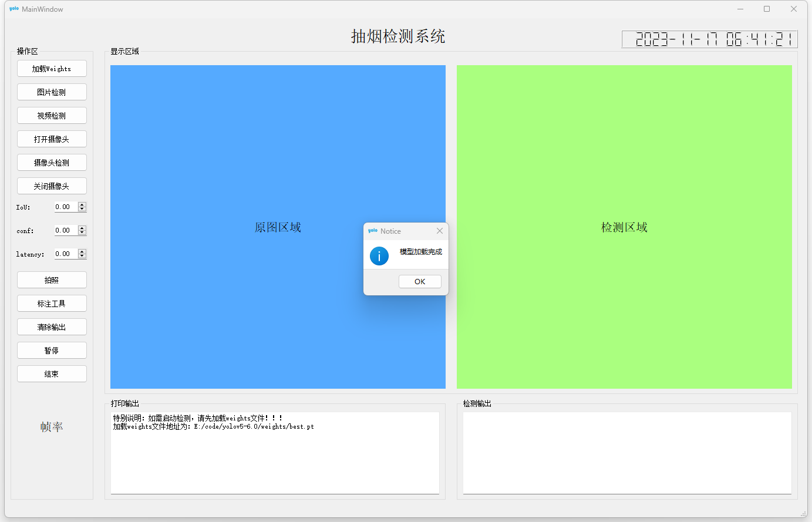Screen dimensions: 812x522
Task: Click the 显示区域 group title
Action: [124, 51]
